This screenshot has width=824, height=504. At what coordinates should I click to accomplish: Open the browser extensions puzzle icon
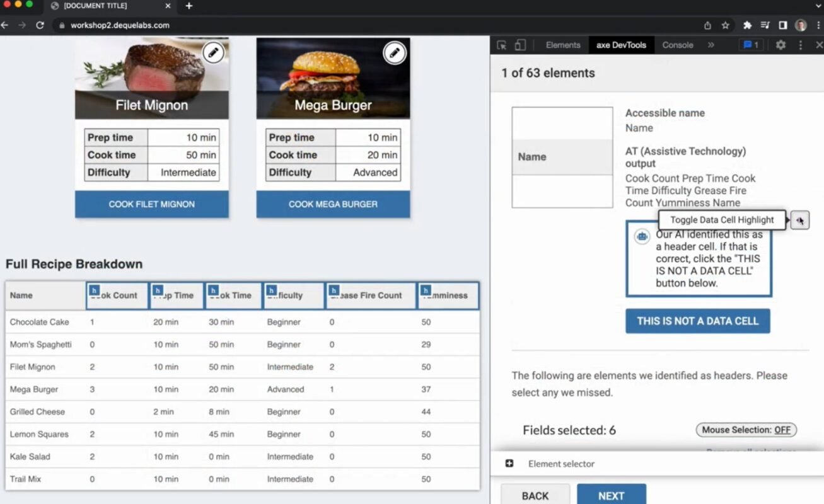click(747, 25)
